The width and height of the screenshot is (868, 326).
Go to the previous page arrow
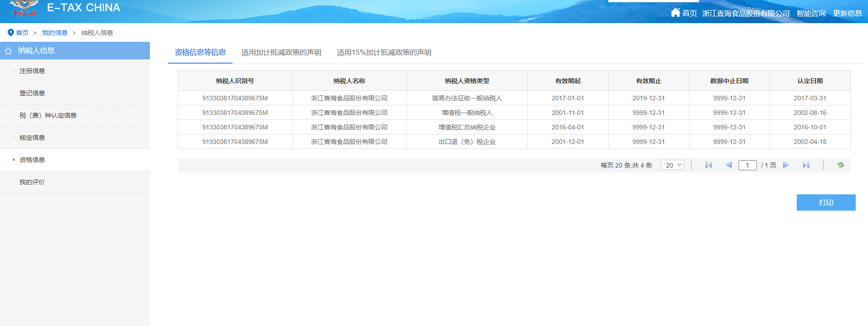click(x=729, y=165)
